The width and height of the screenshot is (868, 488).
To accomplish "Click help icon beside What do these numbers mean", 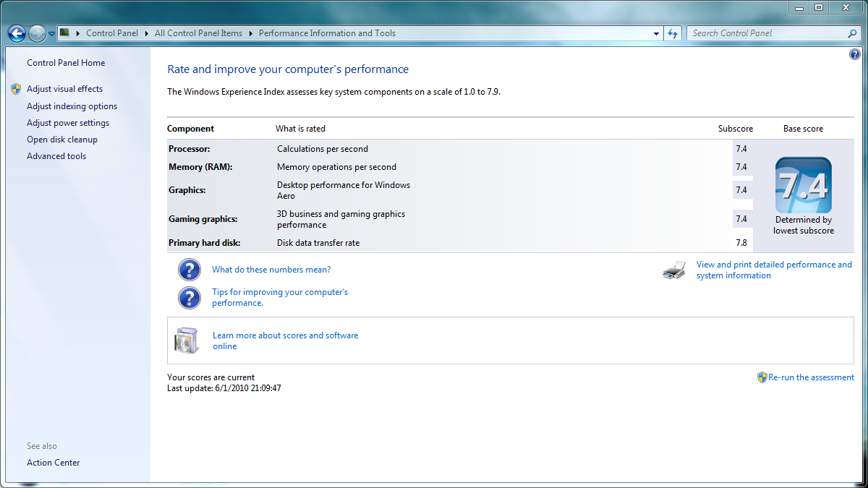I will pos(190,270).
